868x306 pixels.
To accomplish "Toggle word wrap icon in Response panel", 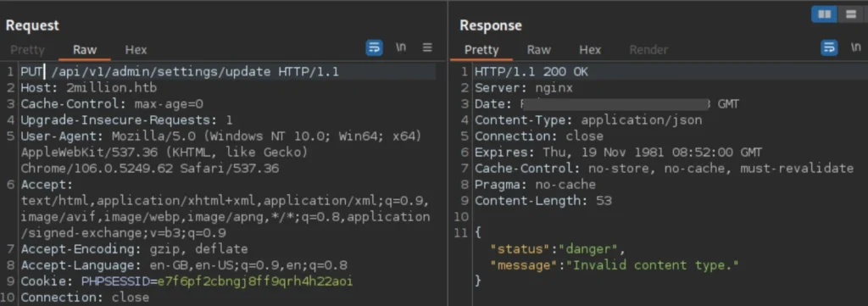I will pyautogui.click(x=829, y=48).
